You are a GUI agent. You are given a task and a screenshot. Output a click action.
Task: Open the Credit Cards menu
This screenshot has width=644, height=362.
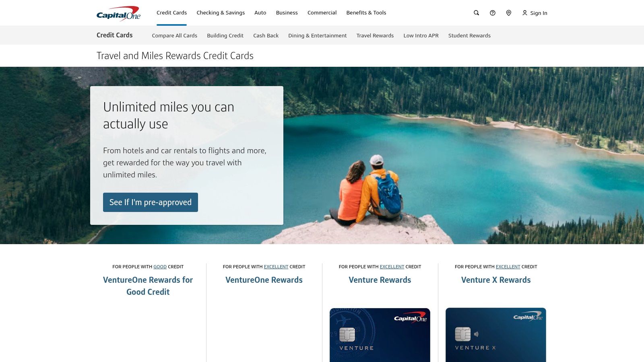171,12
